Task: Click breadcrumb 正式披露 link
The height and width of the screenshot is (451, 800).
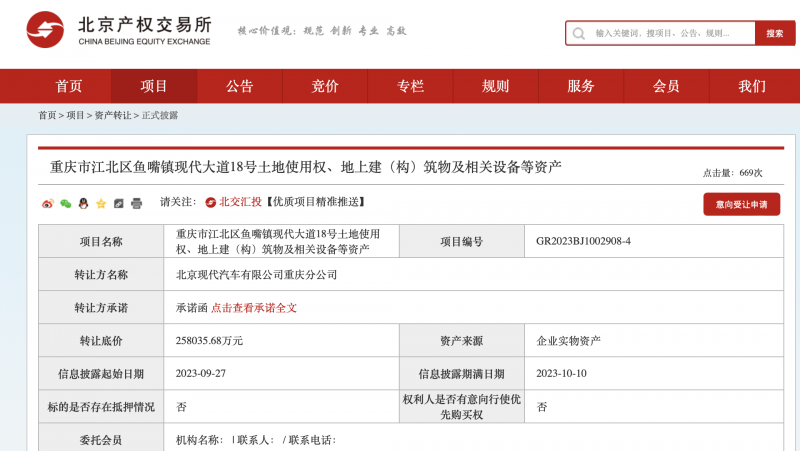Action: [160, 115]
